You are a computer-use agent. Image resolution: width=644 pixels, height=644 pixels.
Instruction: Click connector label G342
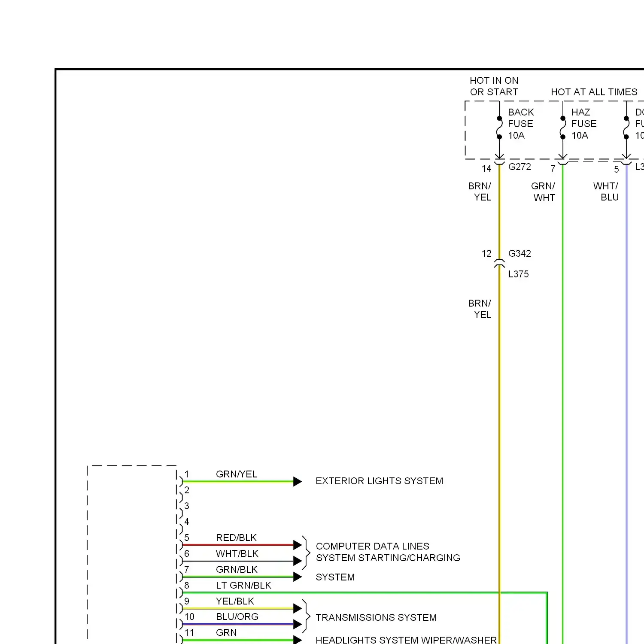tap(519, 253)
